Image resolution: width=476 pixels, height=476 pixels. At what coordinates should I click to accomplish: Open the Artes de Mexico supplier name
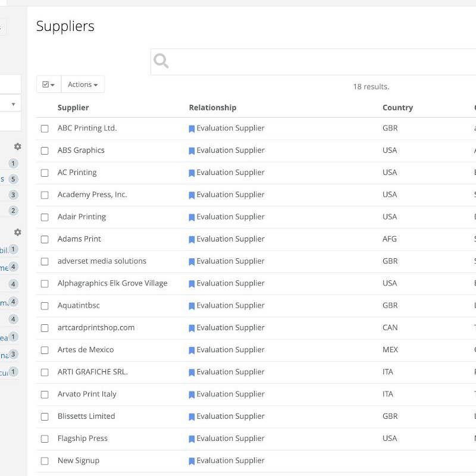86,350
